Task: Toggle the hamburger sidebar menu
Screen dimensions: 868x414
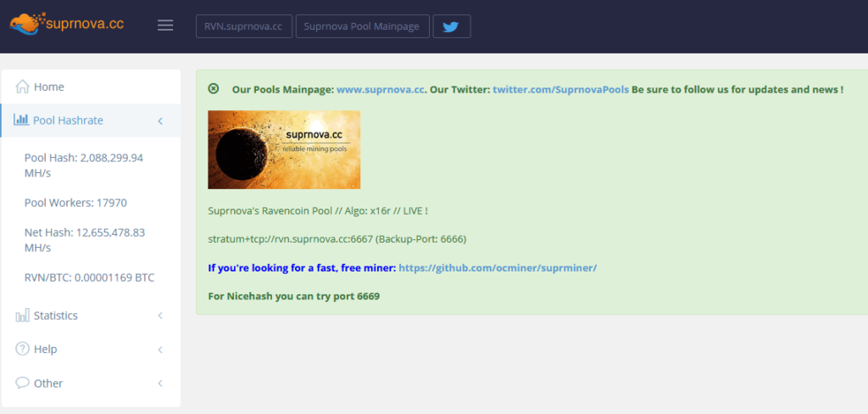Action: [x=165, y=25]
